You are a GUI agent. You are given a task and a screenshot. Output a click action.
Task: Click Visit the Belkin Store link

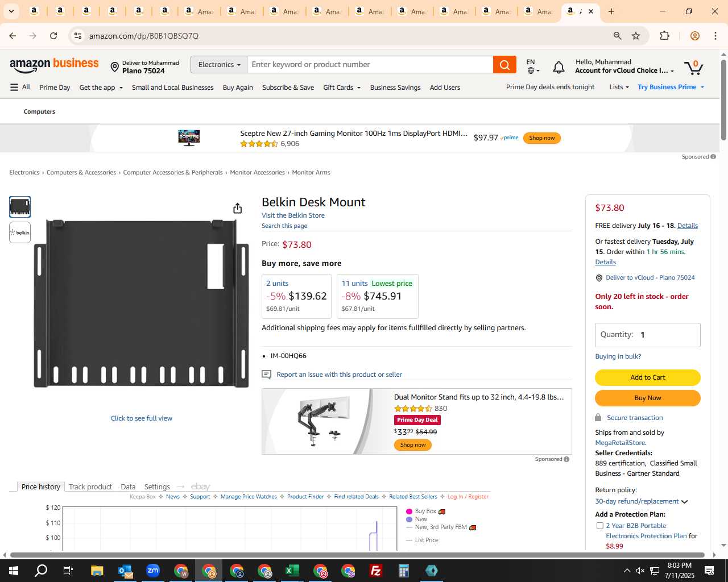tap(293, 215)
